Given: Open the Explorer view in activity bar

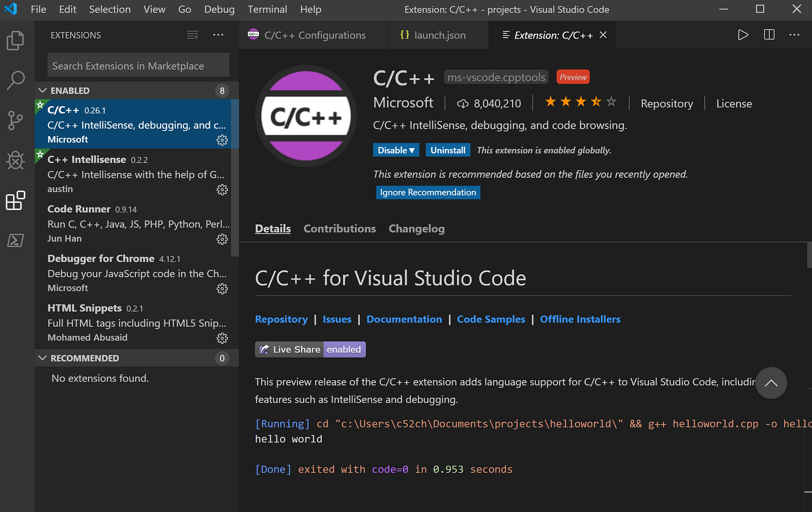Looking at the screenshot, I should pyautogui.click(x=15, y=40).
